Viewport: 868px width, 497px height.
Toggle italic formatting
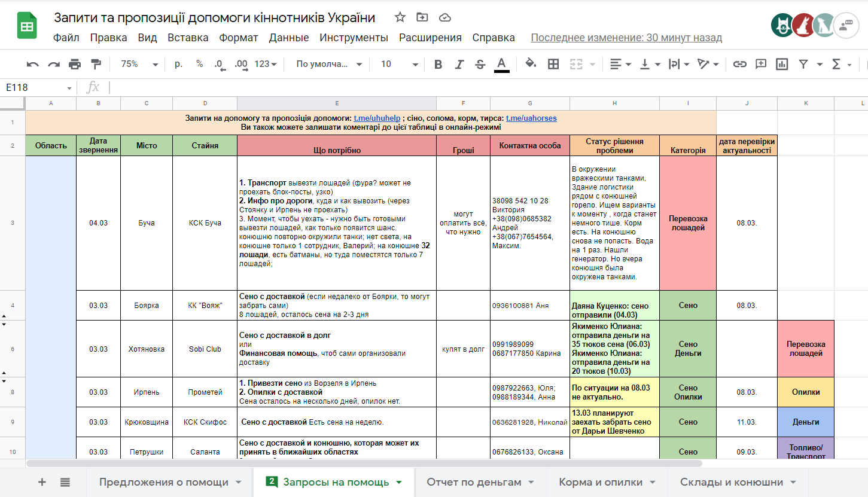(x=459, y=64)
